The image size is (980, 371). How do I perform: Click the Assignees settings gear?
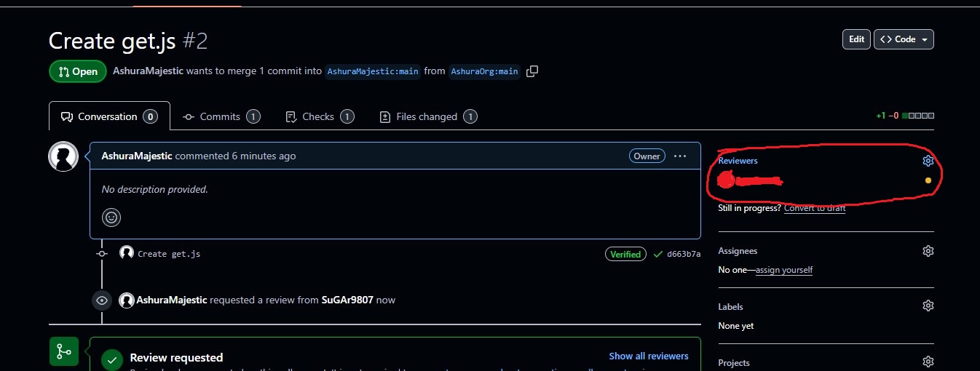coord(928,251)
